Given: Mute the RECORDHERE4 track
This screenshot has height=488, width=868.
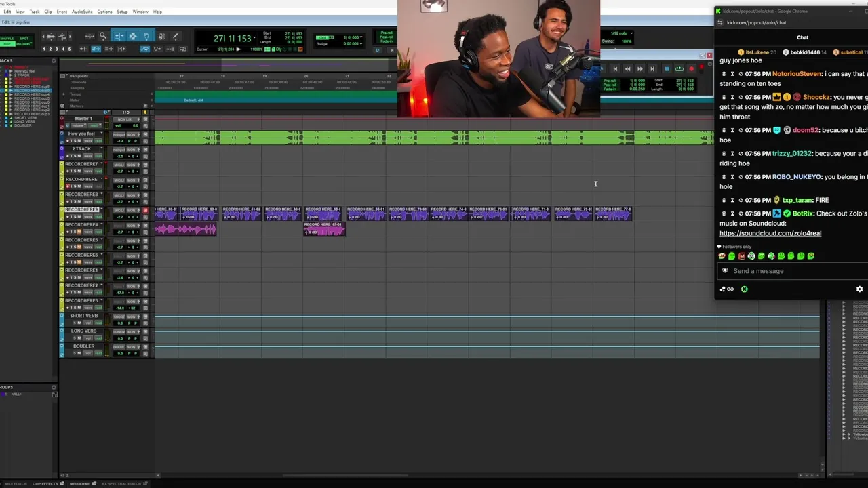Looking at the screenshot, I should pos(79,232).
